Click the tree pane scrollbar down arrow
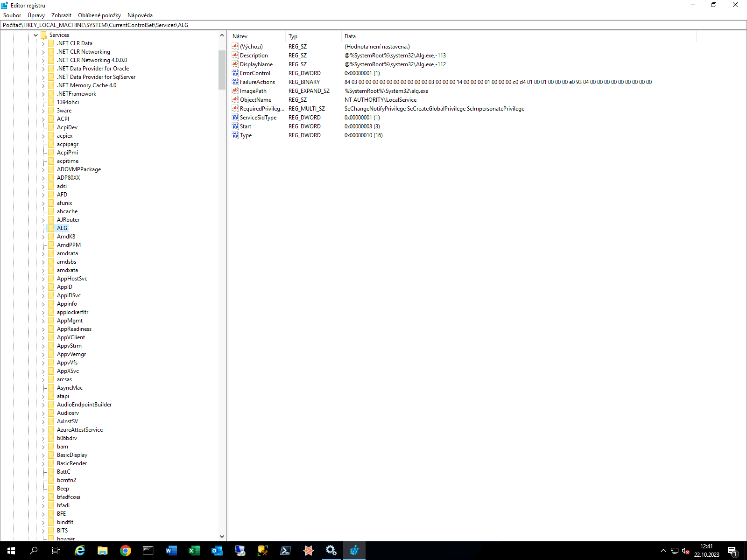747x560 pixels. tap(222, 537)
